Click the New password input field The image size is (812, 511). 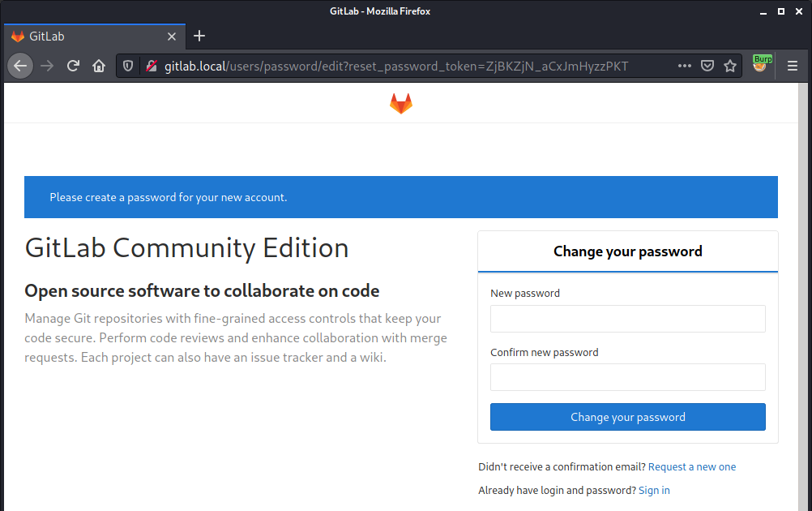[x=627, y=319]
